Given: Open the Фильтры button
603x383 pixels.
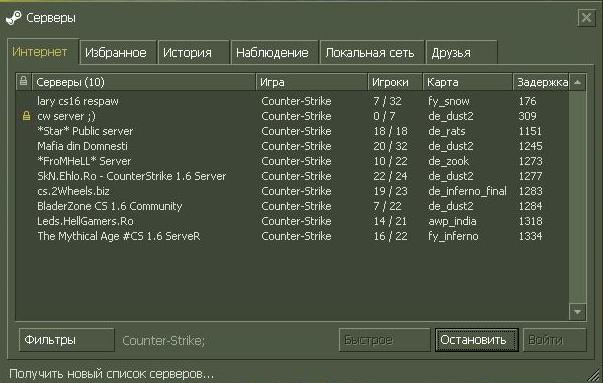Looking at the screenshot, I should [x=67, y=340].
